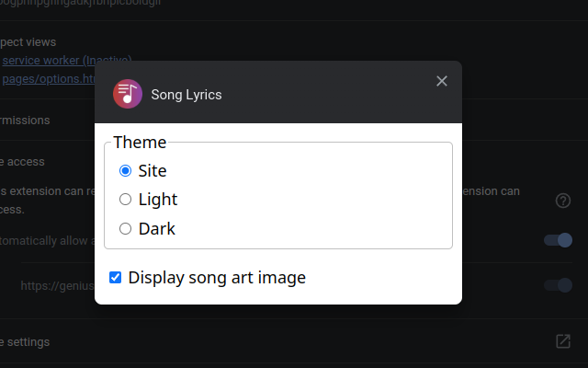The height and width of the screenshot is (368, 588).
Task: Click the "Site" option label text
Action: (153, 170)
